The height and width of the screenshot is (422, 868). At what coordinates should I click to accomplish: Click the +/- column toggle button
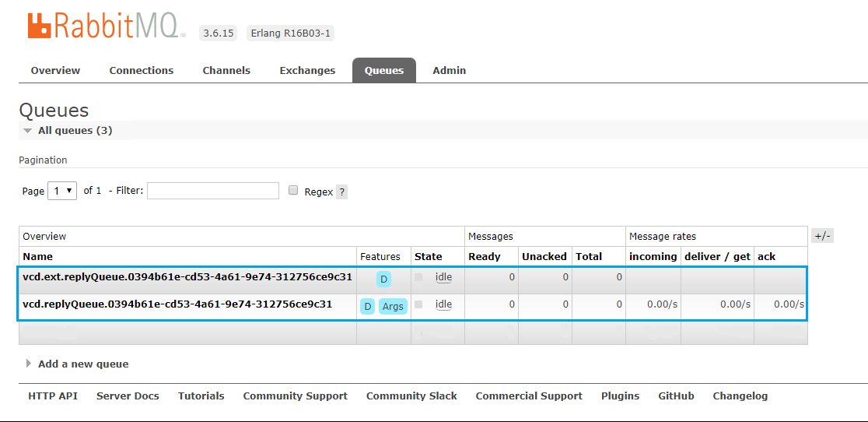(x=821, y=236)
